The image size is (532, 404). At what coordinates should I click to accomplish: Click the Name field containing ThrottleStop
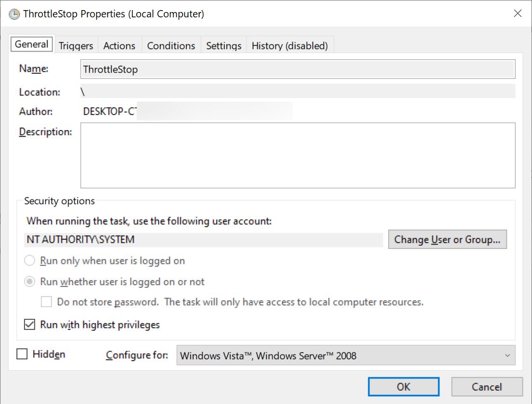(x=298, y=69)
